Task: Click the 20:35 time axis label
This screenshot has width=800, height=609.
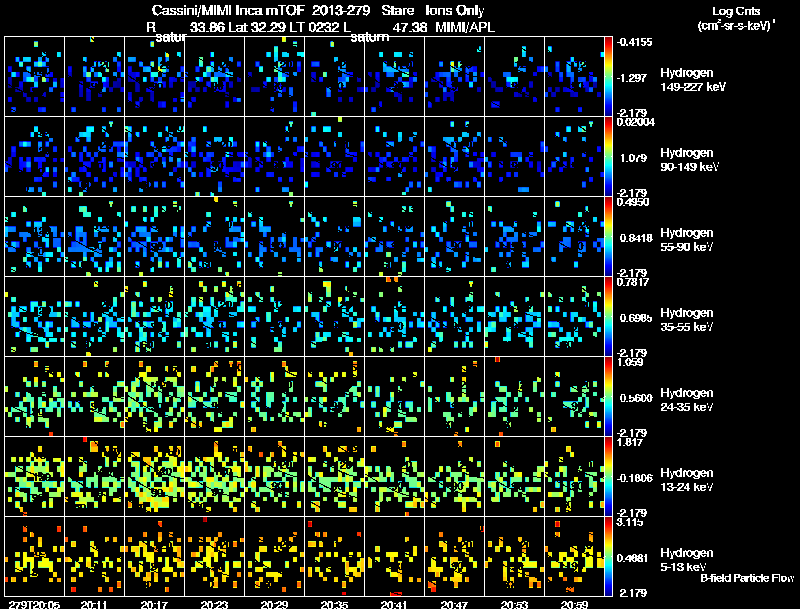Action: coord(334,605)
